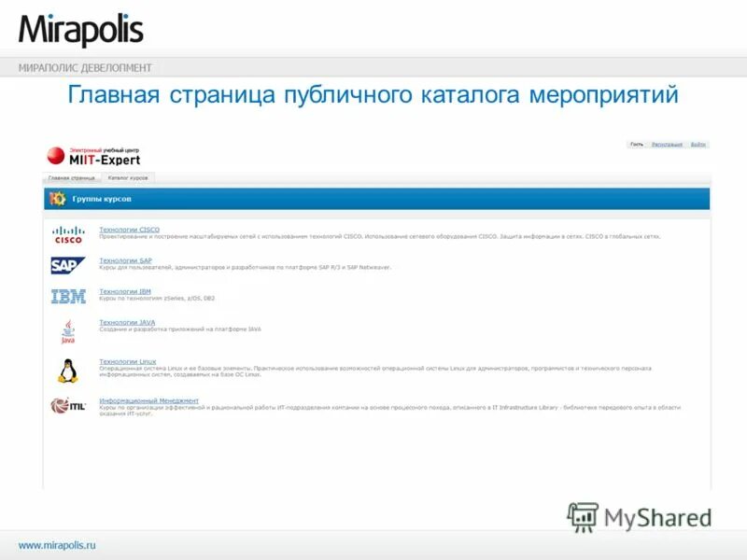This screenshot has height=560, width=747.
Task: Open the Технологии SAP link
Action: pyautogui.click(x=125, y=260)
